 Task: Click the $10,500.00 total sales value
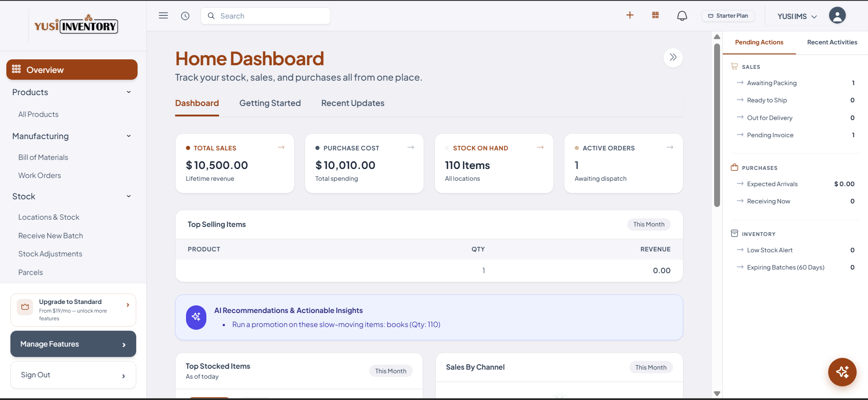pyautogui.click(x=217, y=165)
